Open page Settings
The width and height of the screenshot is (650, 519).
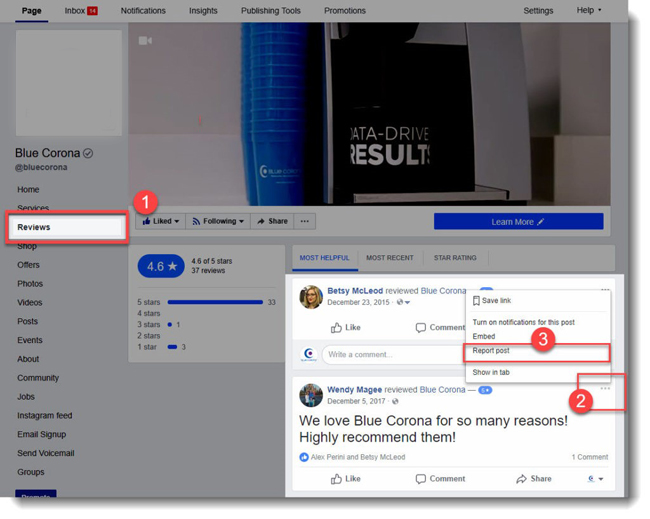pos(538,11)
